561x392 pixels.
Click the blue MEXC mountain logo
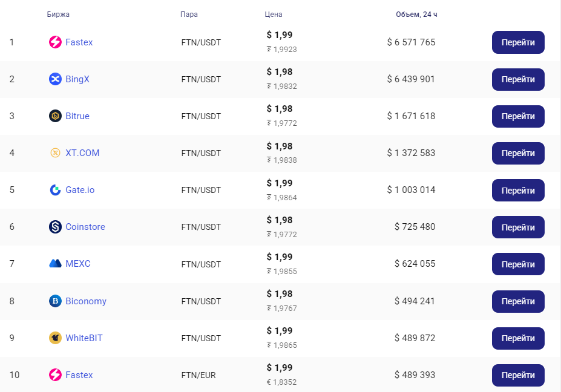[55, 264]
